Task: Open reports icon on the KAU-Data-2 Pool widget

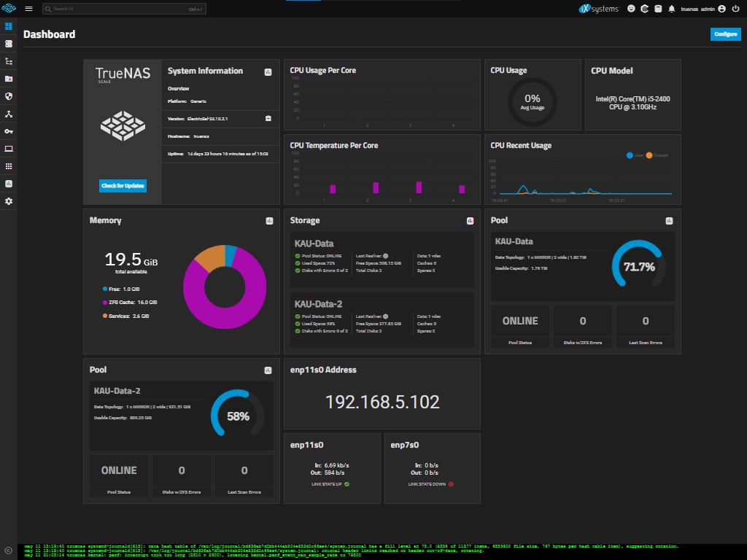Action: pyautogui.click(x=268, y=370)
